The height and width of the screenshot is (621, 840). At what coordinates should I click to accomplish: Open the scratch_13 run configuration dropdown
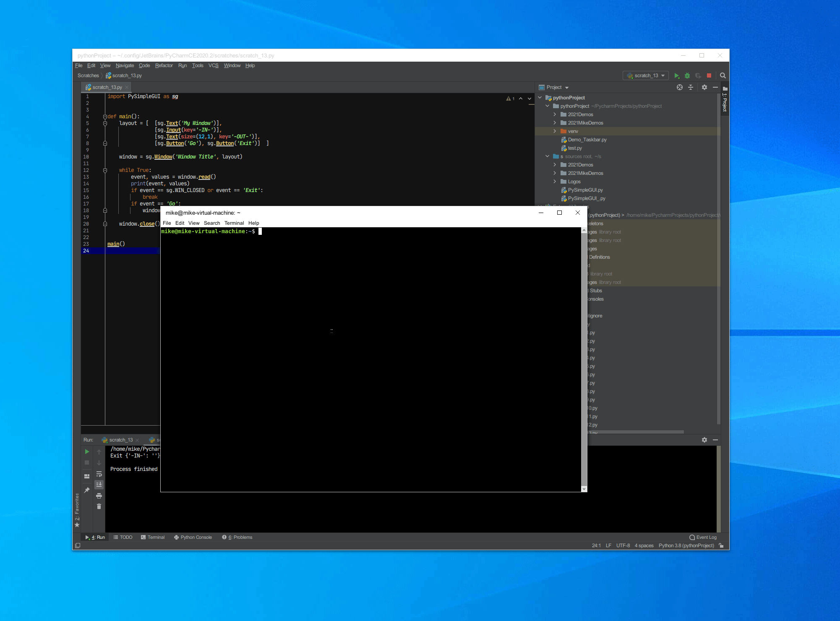[x=647, y=76]
